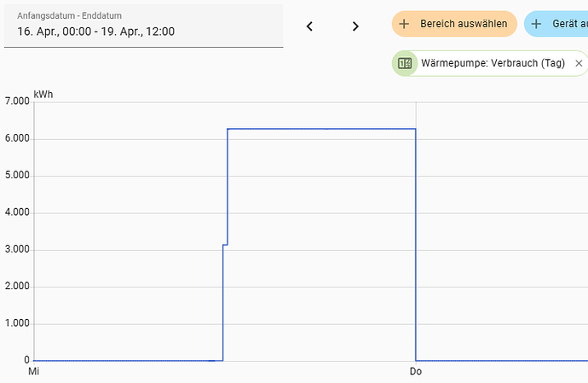Click the Wärmepumpe entity counter icon
The width and height of the screenshot is (588, 383).
405,63
